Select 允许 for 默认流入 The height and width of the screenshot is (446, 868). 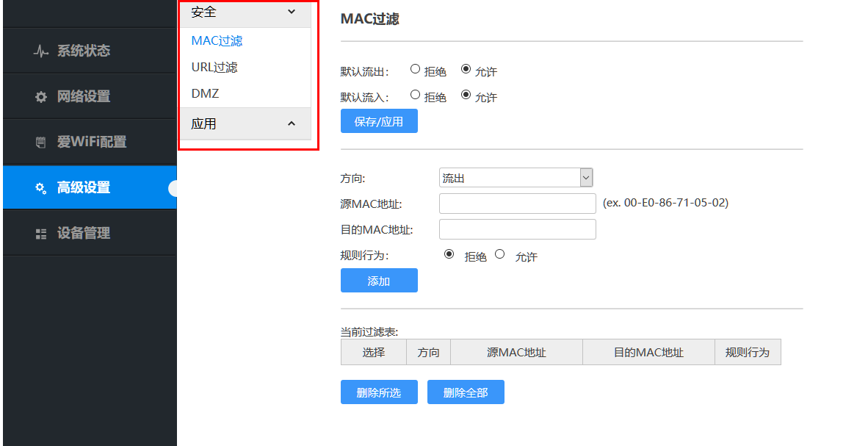(x=466, y=95)
